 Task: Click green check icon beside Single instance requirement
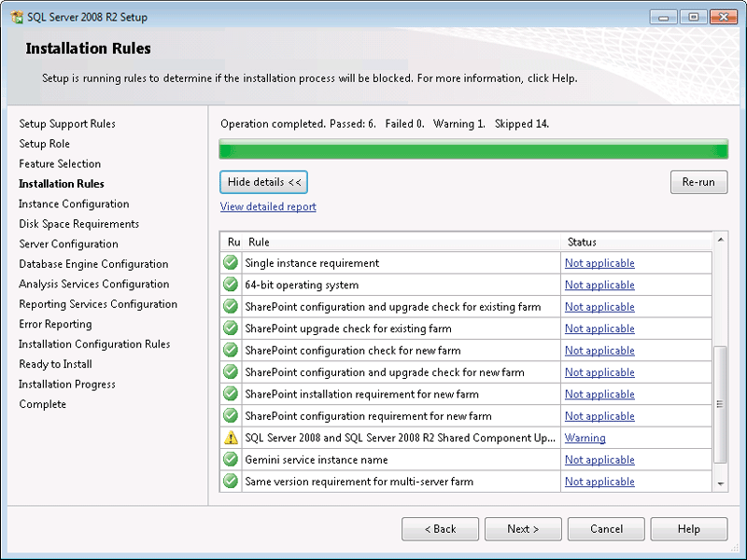tap(231, 263)
